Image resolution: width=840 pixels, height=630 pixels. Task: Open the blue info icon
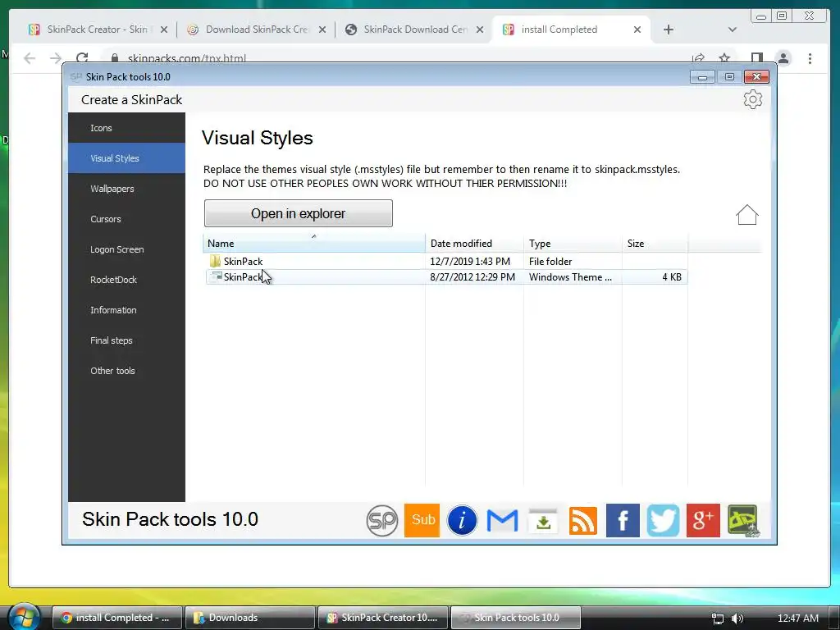tap(462, 520)
